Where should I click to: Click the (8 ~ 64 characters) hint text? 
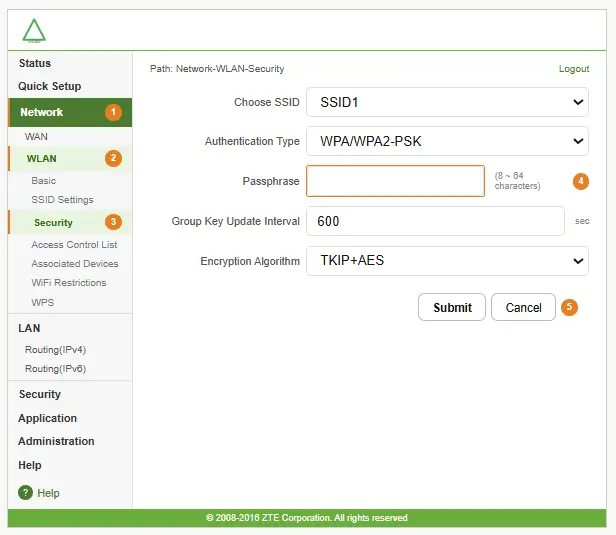[x=517, y=181]
